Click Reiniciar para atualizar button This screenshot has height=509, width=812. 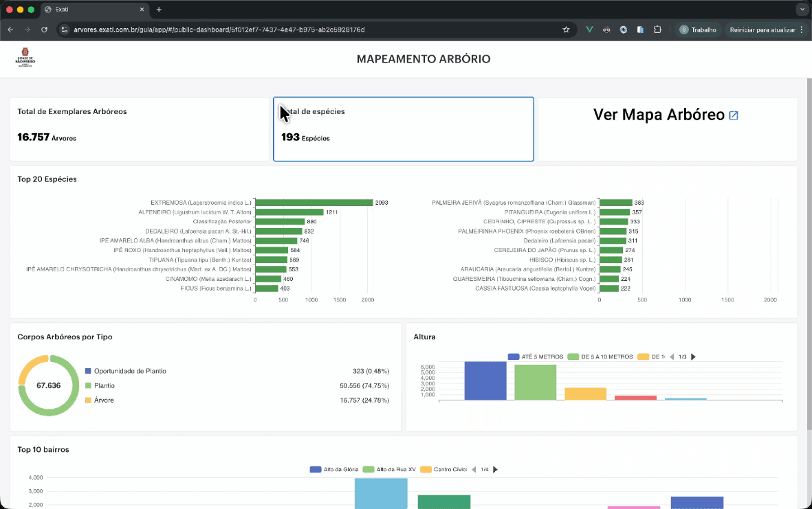click(x=762, y=30)
